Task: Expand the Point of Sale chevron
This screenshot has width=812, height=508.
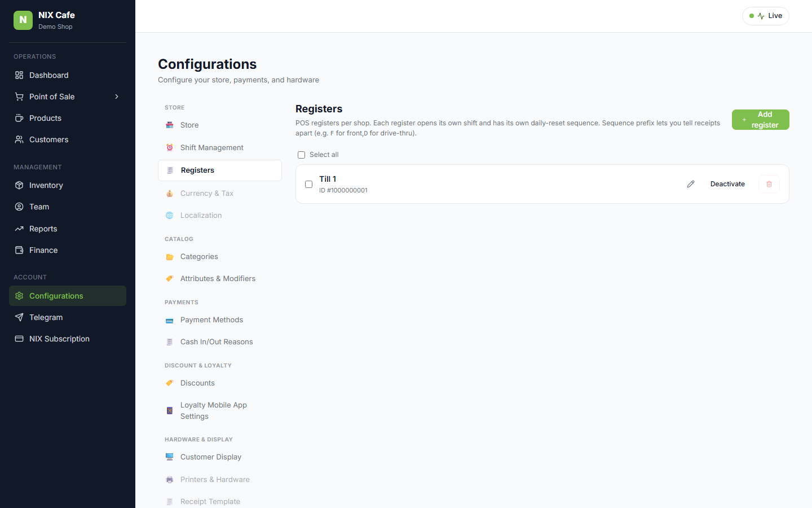Action: [117, 97]
